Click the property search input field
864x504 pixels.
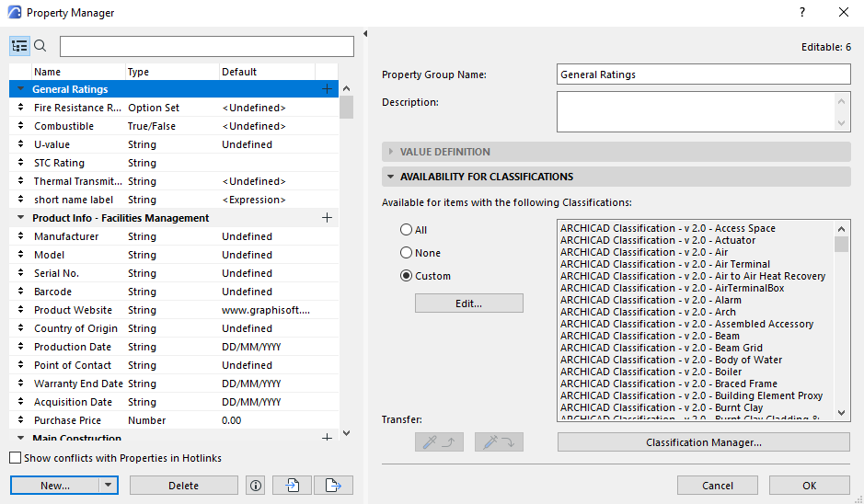[x=207, y=46]
